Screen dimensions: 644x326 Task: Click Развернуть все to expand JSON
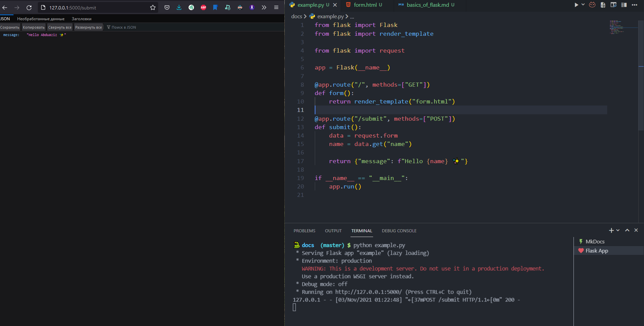tap(88, 27)
